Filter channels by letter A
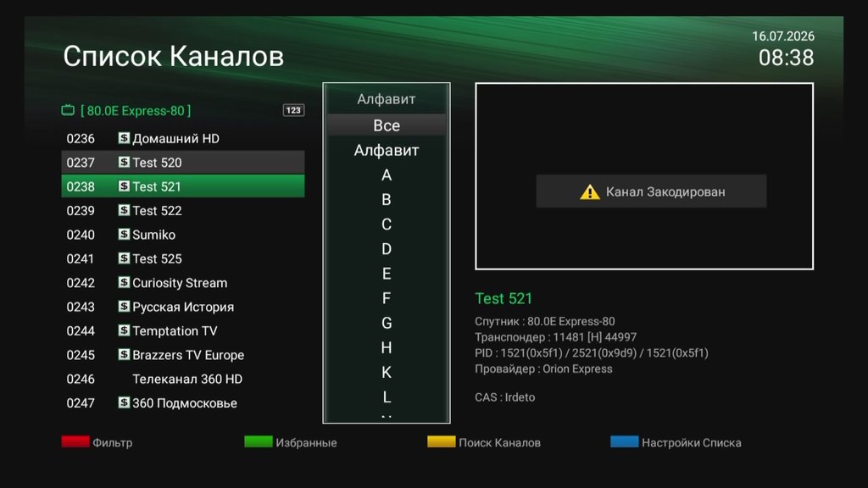Screen dimensions: 868x488 (x=387, y=175)
